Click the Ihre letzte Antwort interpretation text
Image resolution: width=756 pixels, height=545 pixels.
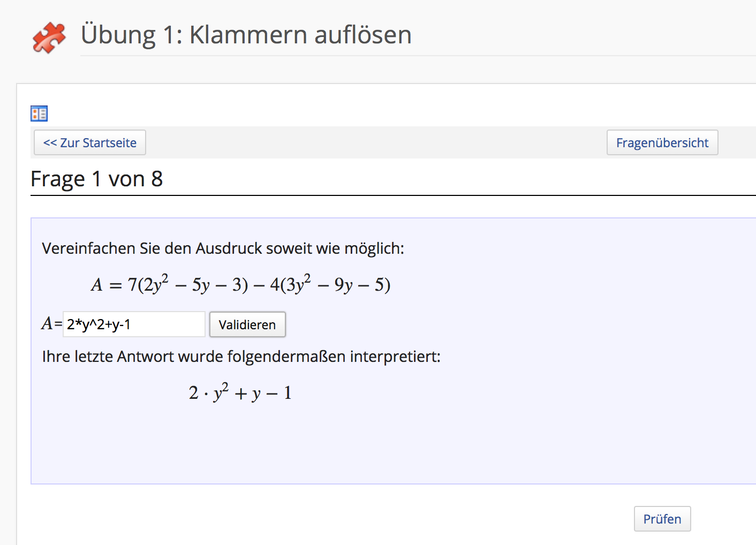click(241, 357)
